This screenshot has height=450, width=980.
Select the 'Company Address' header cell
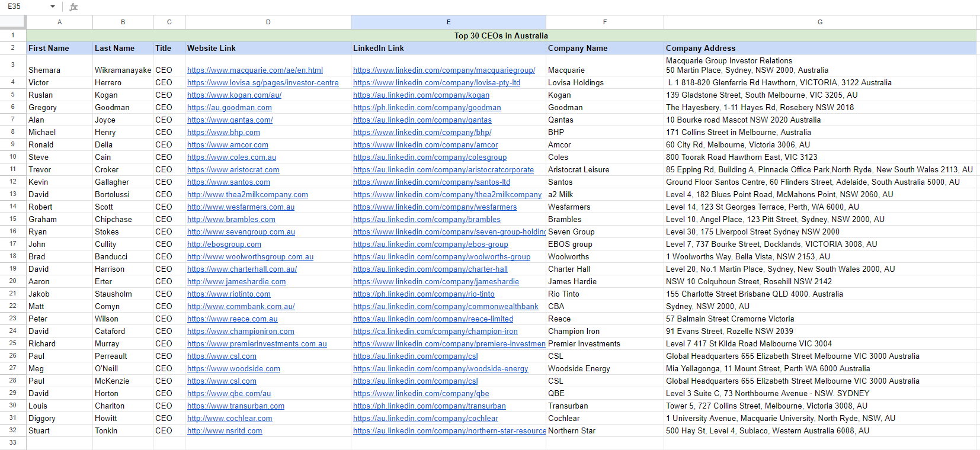pyautogui.click(x=820, y=49)
